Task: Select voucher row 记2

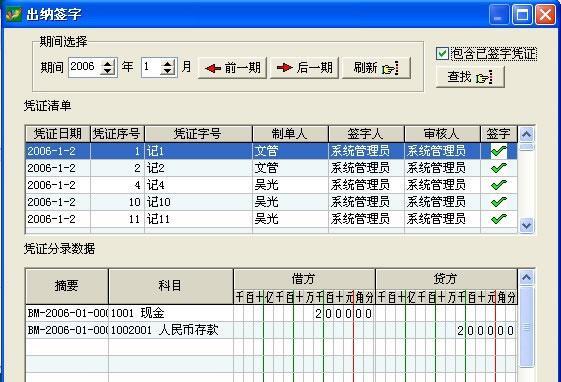Action: click(271, 168)
